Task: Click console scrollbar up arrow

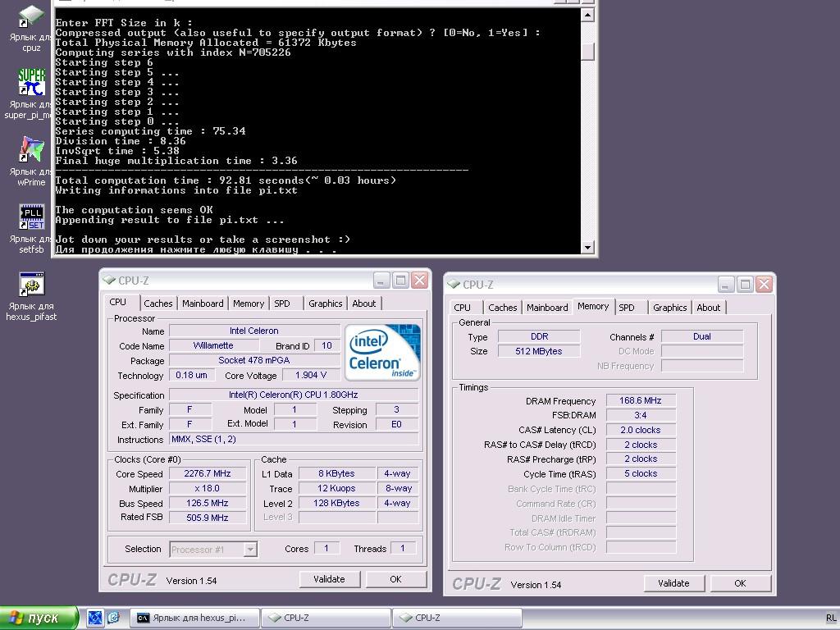Action: (x=587, y=15)
